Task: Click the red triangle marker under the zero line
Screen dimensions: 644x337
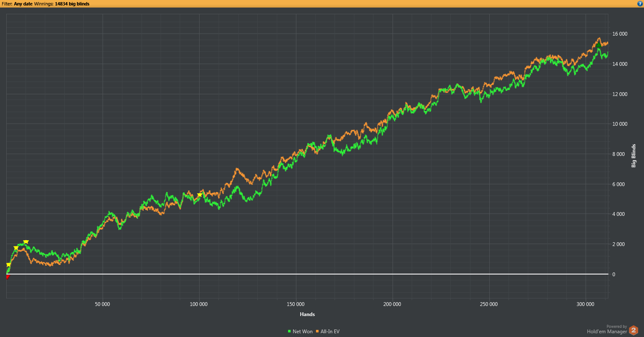Action: 8,277
